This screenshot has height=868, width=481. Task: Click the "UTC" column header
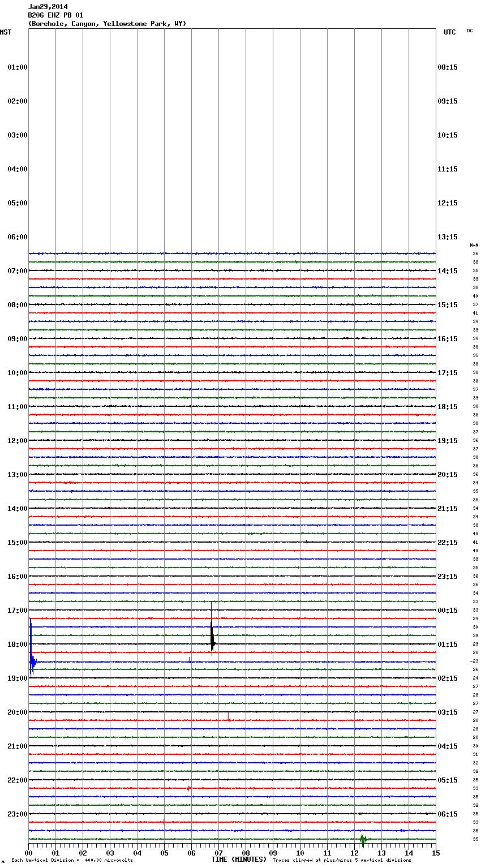point(449,32)
